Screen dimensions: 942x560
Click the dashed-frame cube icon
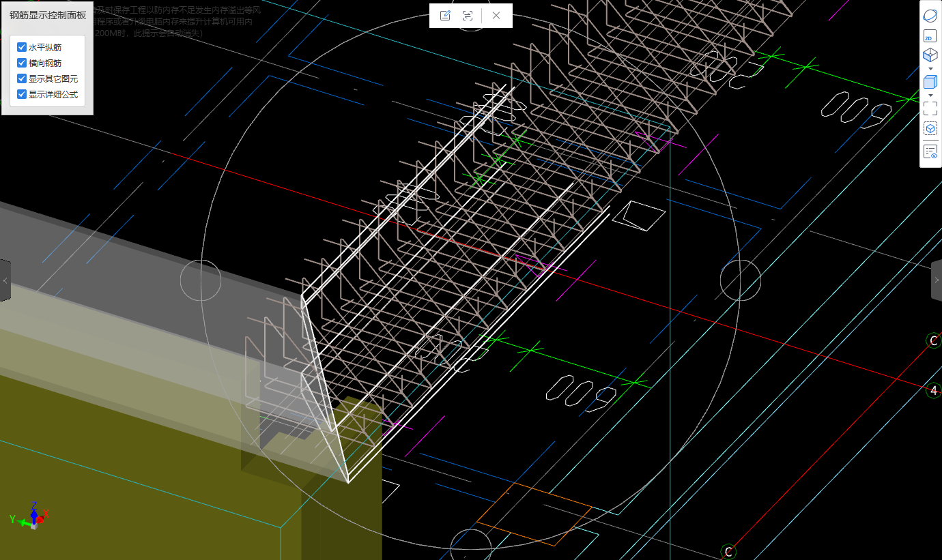click(x=930, y=128)
